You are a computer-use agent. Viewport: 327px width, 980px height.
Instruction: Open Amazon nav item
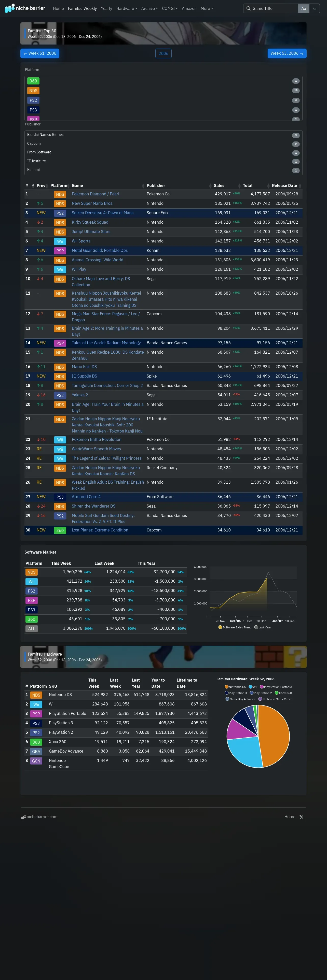[189, 8]
